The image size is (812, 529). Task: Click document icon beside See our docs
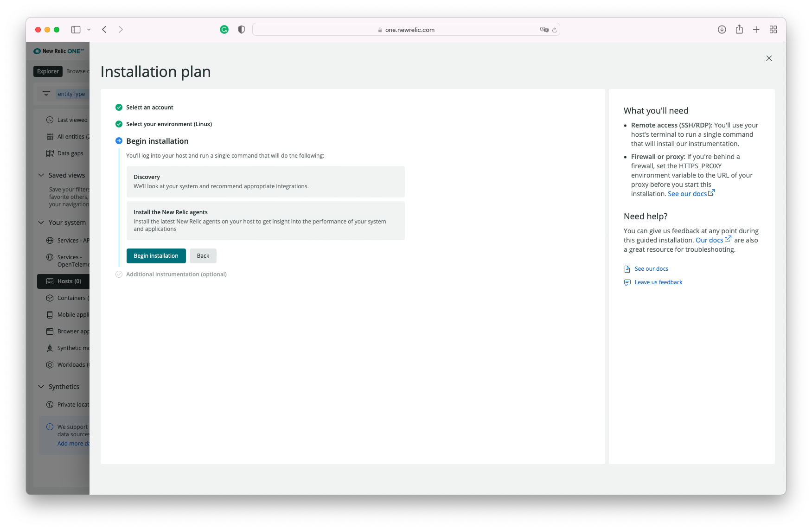click(627, 269)
